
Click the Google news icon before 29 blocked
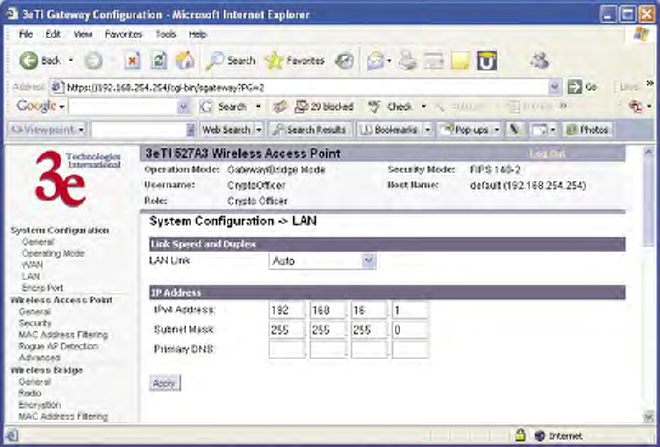[279, 107]
